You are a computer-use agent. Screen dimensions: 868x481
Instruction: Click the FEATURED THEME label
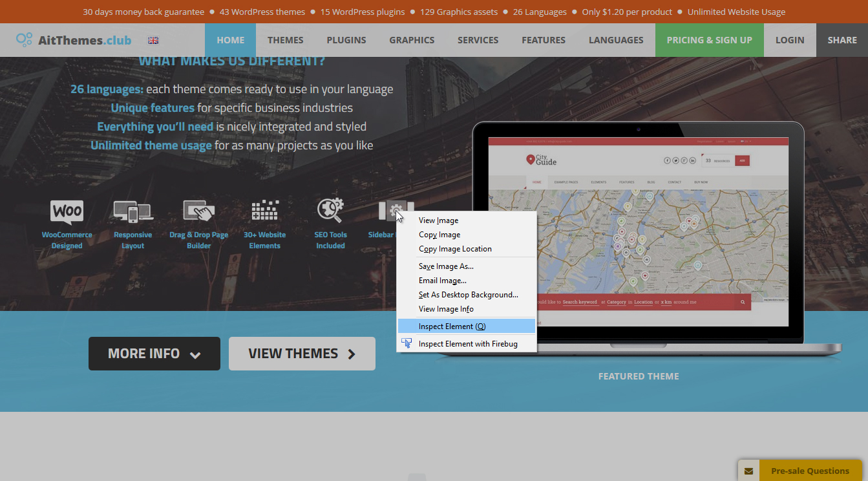click(x=639, y=376)
